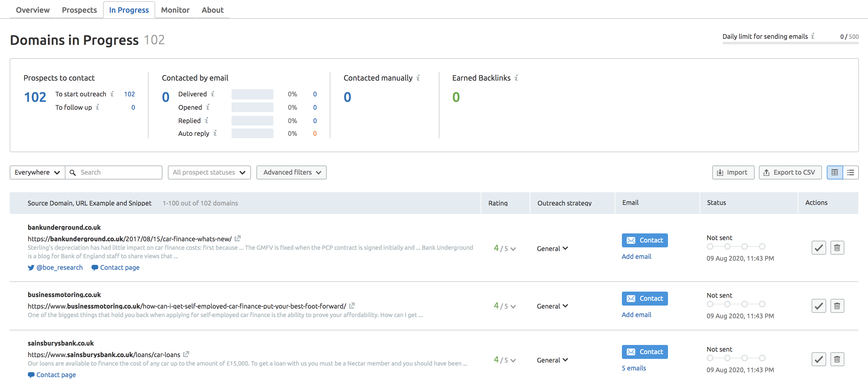Switch to the Monitor tab

[175, 10]
